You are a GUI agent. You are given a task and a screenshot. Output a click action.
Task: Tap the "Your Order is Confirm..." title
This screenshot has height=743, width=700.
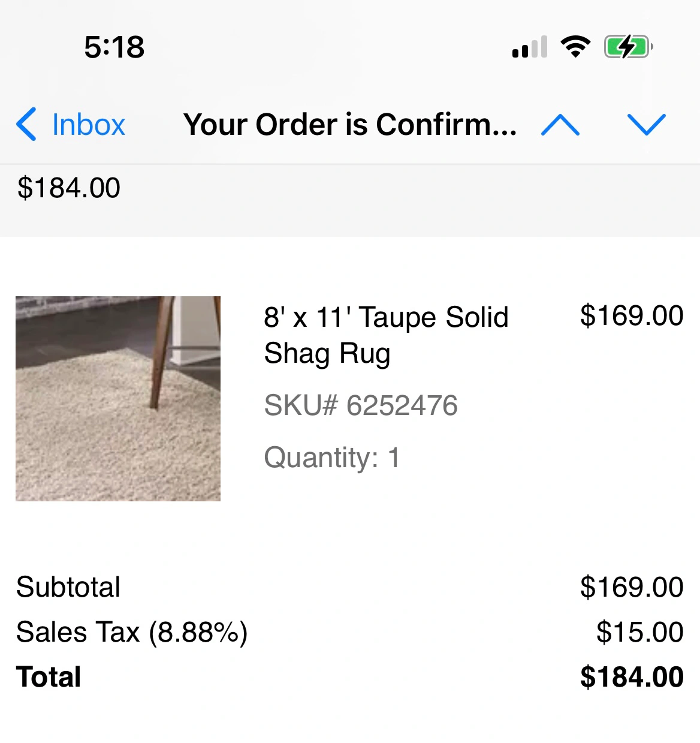350,125
